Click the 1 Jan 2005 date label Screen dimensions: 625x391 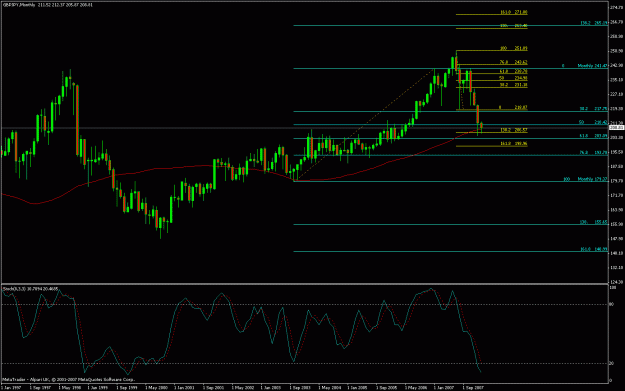(358, 387)
